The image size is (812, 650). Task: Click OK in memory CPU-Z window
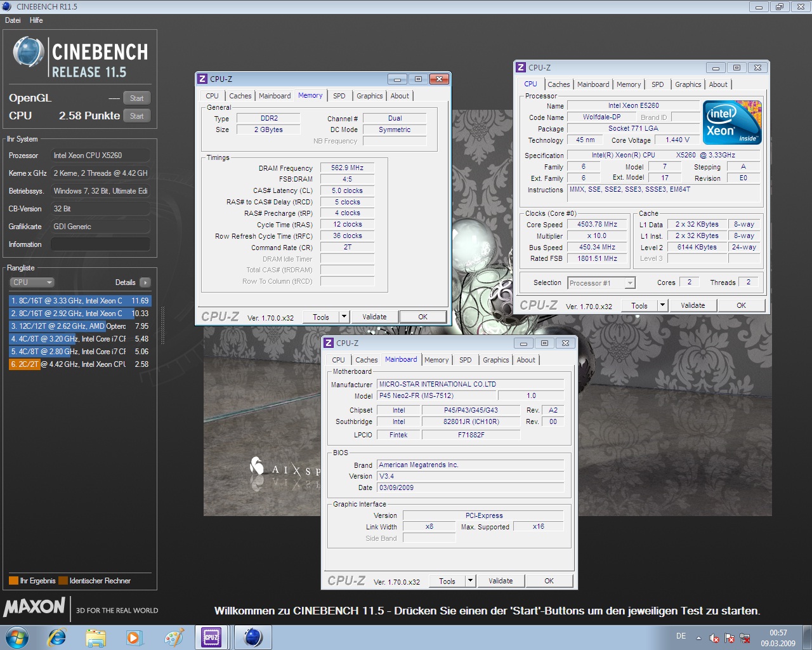point(423,317)
